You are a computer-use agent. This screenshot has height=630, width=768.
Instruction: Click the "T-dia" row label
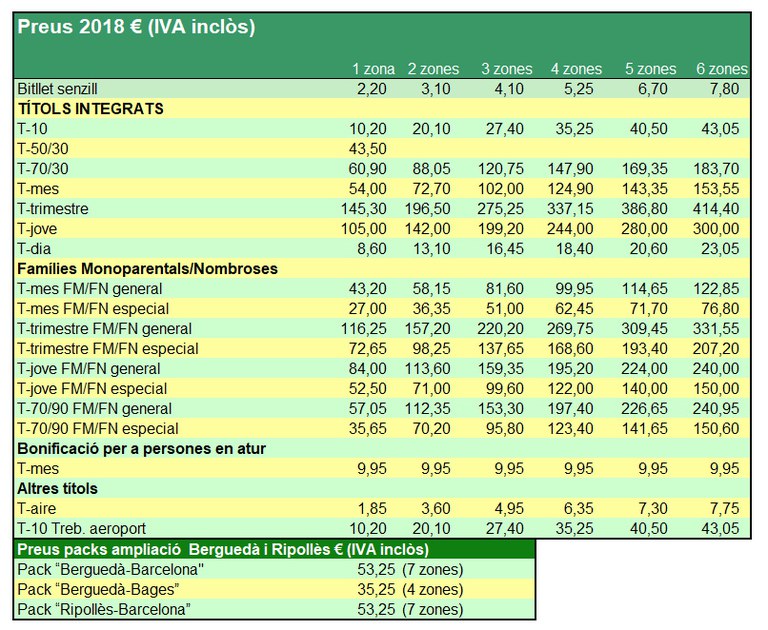[x=37, y=248]
